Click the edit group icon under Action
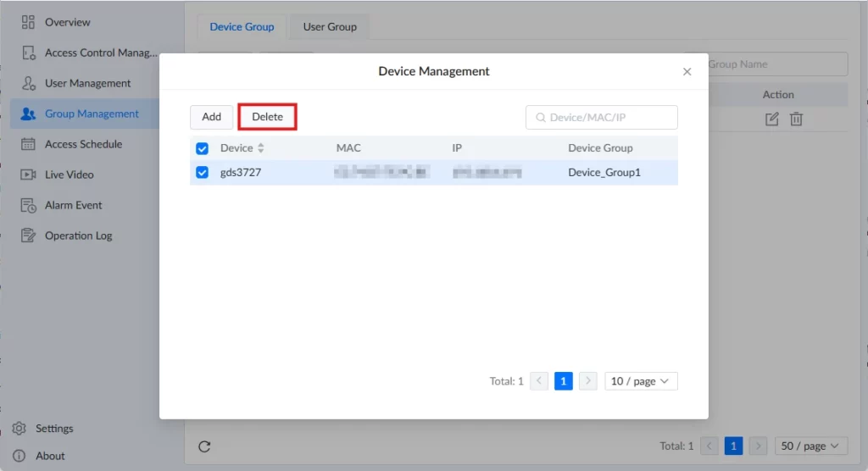The height and width of the screenshot is (471, 868). coord(771,119)
